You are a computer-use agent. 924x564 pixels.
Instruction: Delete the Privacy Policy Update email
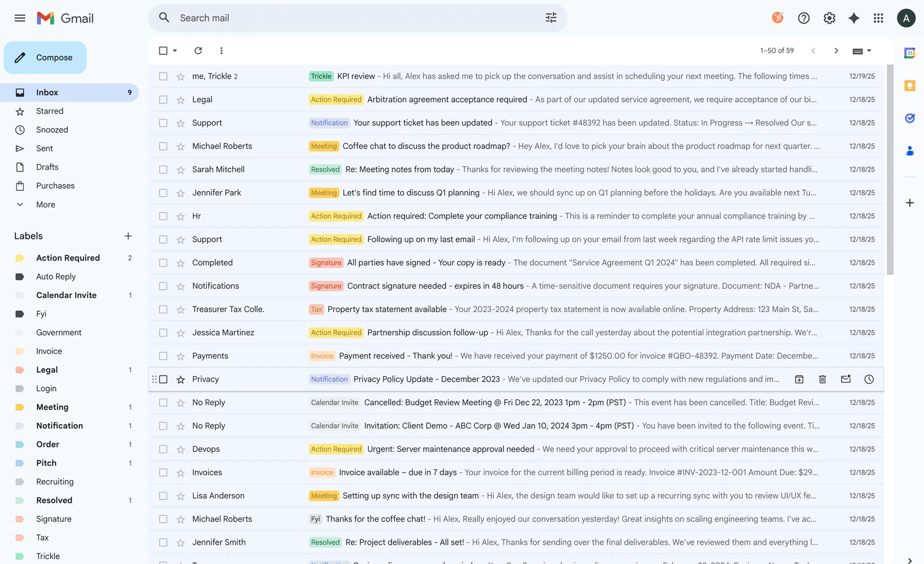click(x=822, y=379)
